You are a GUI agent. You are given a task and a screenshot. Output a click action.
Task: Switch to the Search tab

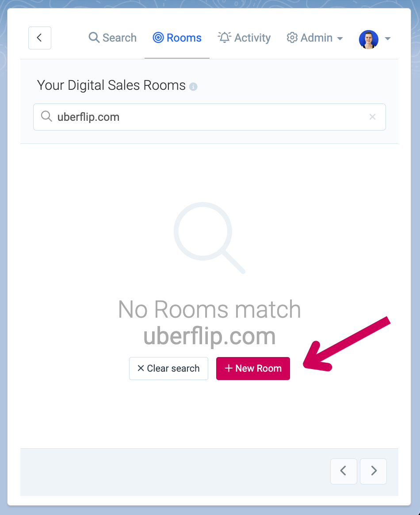click(113, 38)
